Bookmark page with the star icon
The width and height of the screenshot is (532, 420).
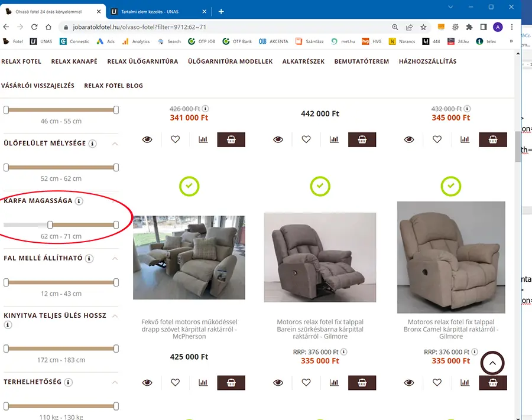[423, 27]
